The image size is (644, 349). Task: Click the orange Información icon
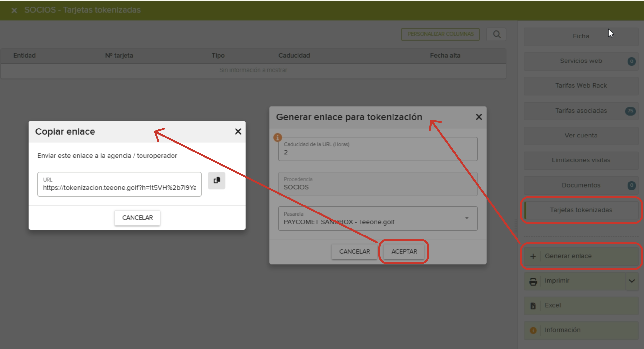(533, 330)
